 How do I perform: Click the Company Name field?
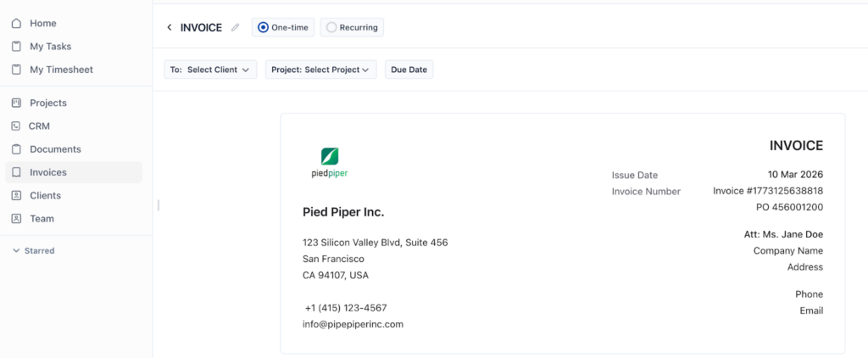click(787, 251)
